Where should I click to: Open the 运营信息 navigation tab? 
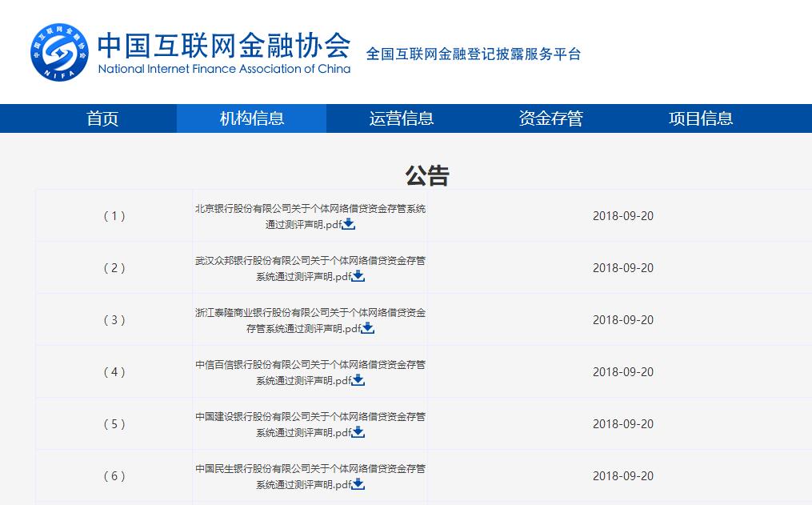point(402,118)
